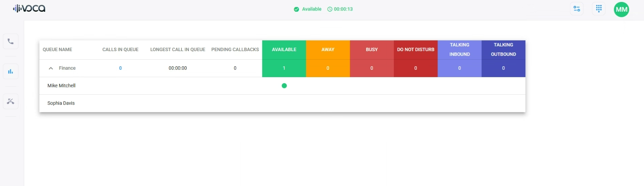
Task: Open the settings sliders icon
Action: click(x=576, y=9)
